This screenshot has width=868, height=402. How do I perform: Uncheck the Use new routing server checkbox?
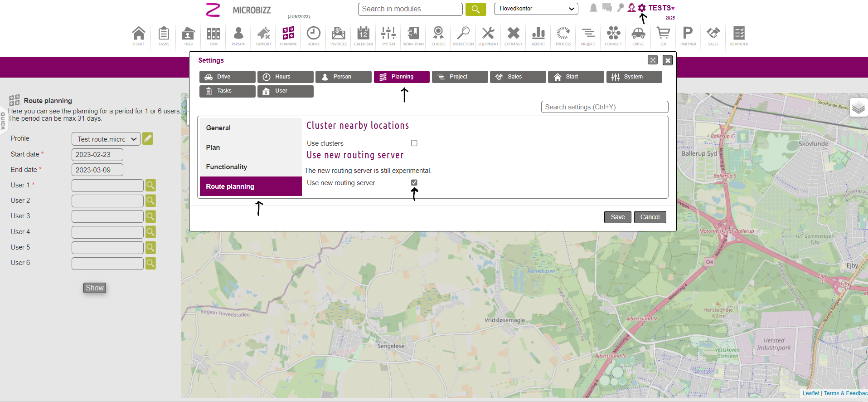414,182
